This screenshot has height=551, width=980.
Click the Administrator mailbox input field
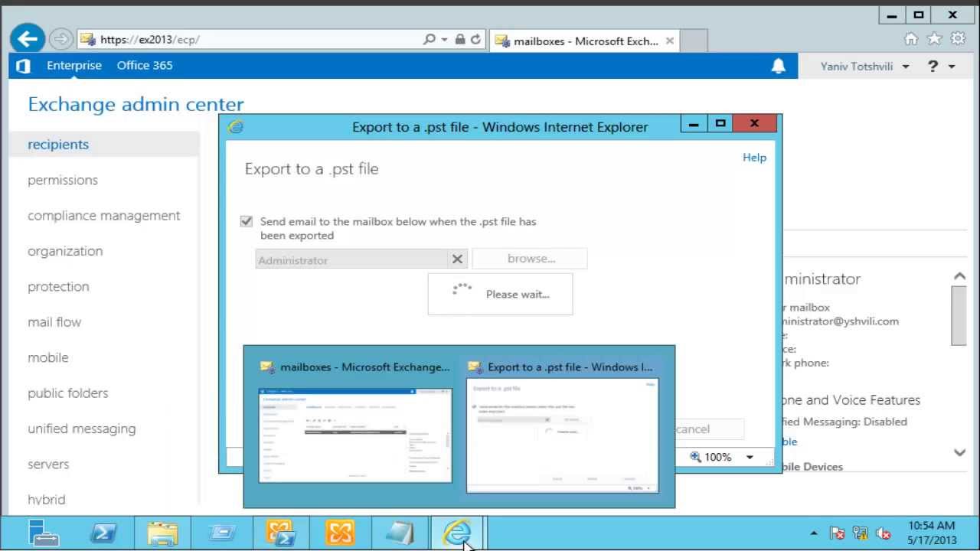click(351, 259)
